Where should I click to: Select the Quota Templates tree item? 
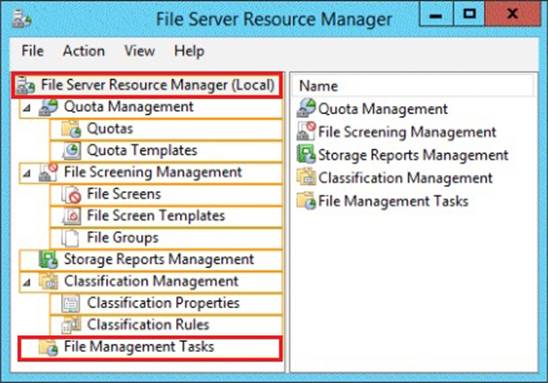click(142, 150)
